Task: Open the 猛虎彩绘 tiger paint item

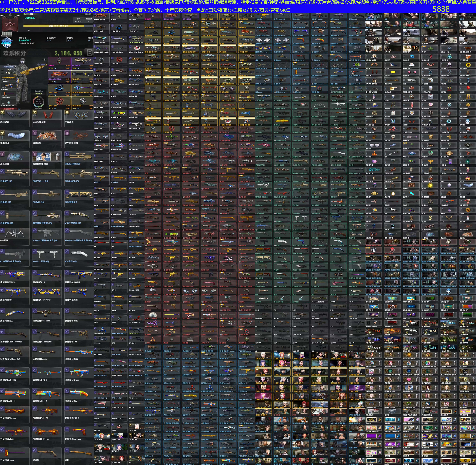Action: (x=47, y=139)
